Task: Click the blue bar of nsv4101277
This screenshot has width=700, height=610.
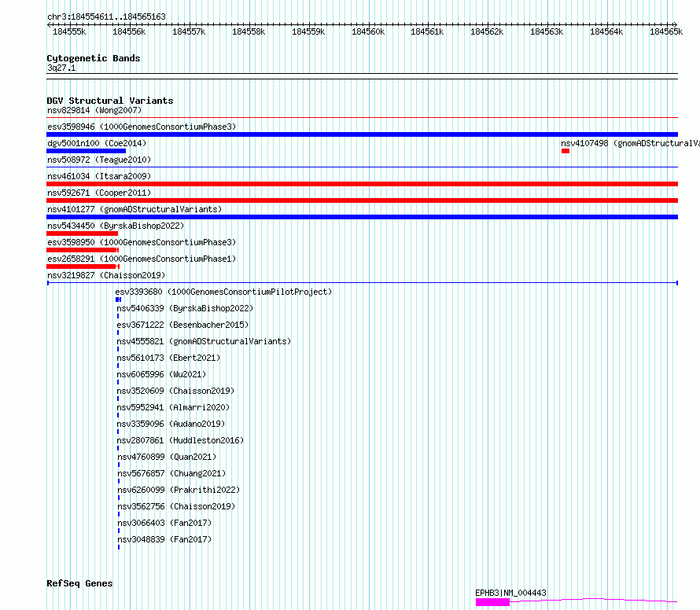Action: 362,217
